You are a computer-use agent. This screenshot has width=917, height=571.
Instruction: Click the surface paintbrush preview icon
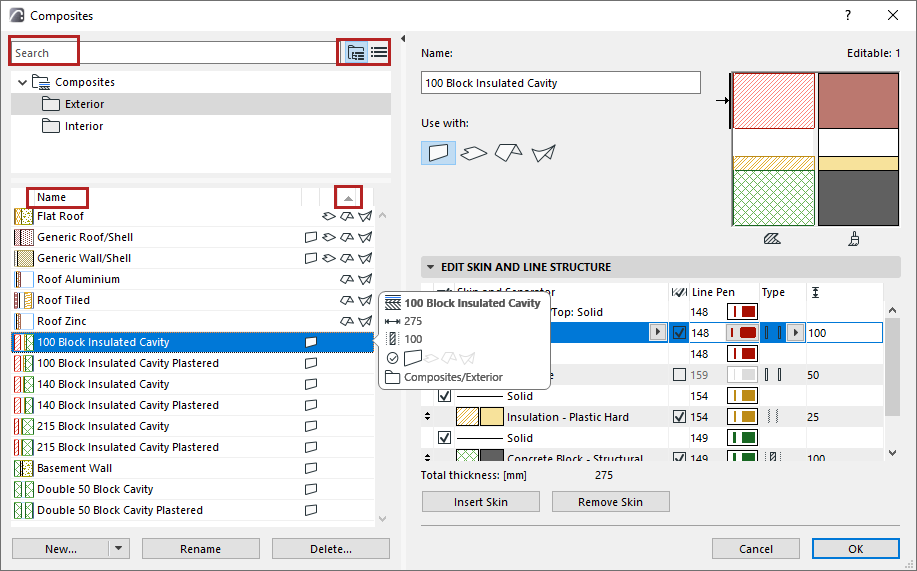click(854, 239)
